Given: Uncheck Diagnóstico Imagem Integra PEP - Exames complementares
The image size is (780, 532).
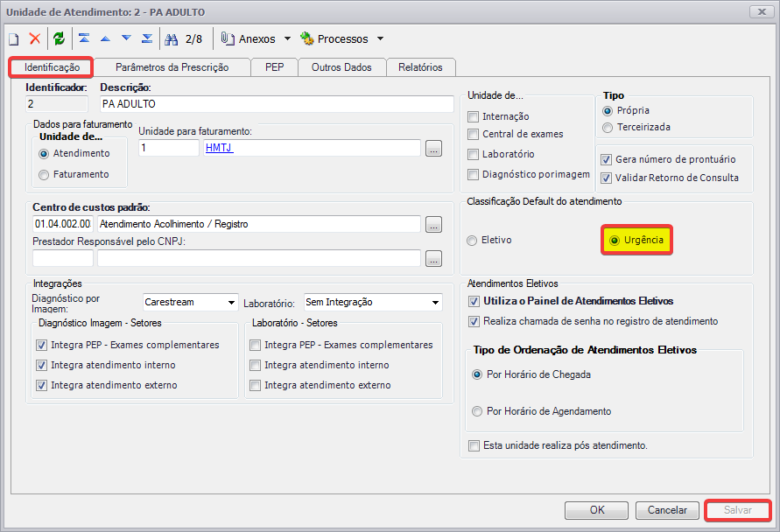Looking at the screenshot, I should (x=42, y=345).
